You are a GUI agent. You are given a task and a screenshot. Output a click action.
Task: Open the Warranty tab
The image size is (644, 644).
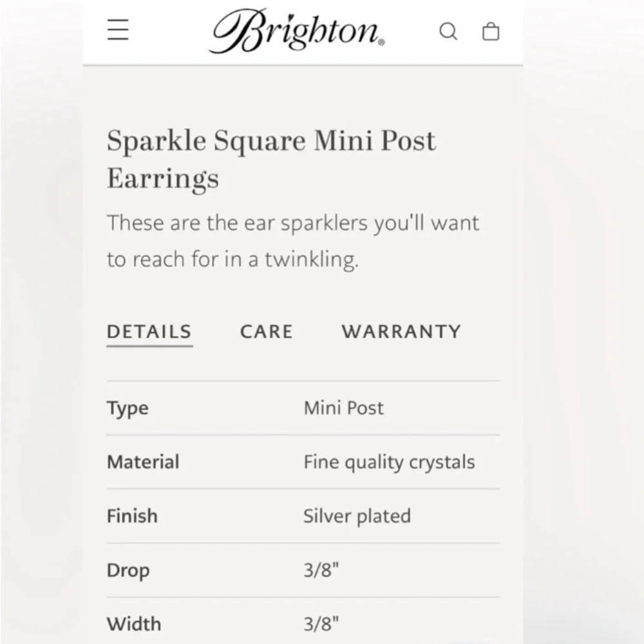coord(401,332)
